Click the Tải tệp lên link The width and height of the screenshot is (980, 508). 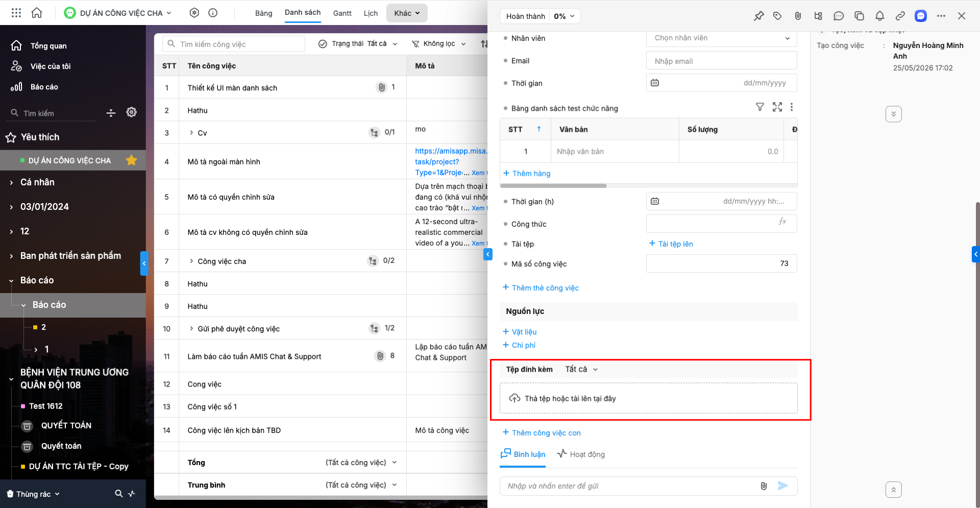pyautogui.click(x=671, y=244)
